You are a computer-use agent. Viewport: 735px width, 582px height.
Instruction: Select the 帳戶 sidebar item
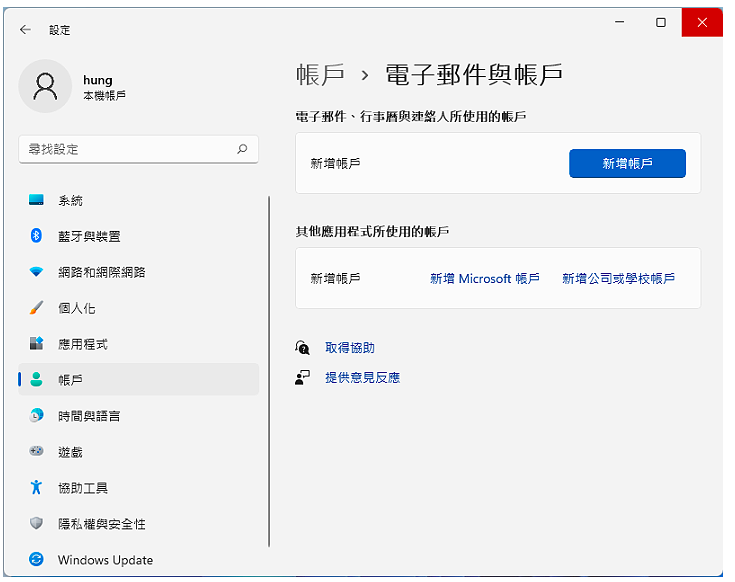coord(139,380)
